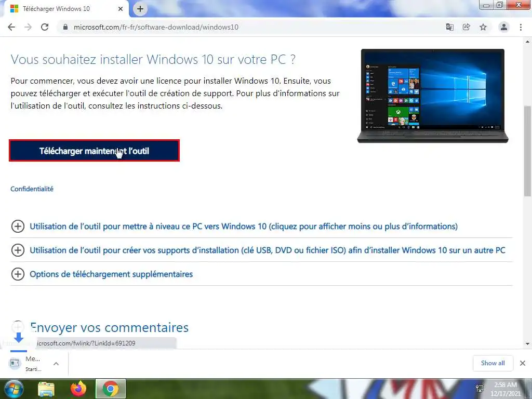Click the network tray icon
This screenshot has height=399, width=532.
pyautogui.click(x=480, y=389)
